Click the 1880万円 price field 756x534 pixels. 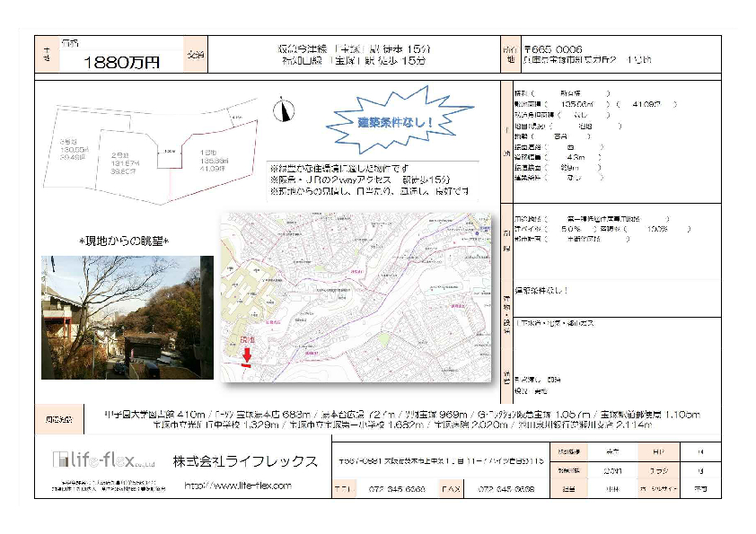121,62
